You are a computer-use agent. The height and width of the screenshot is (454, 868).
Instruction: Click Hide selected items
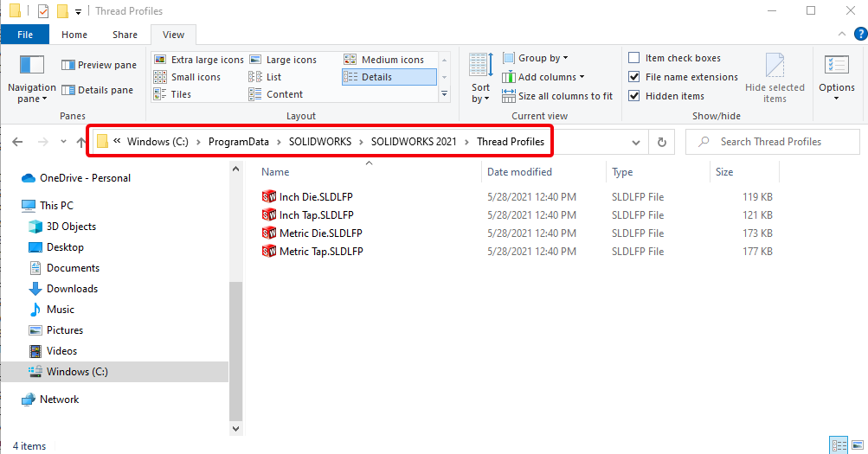[x=775, y=78]
